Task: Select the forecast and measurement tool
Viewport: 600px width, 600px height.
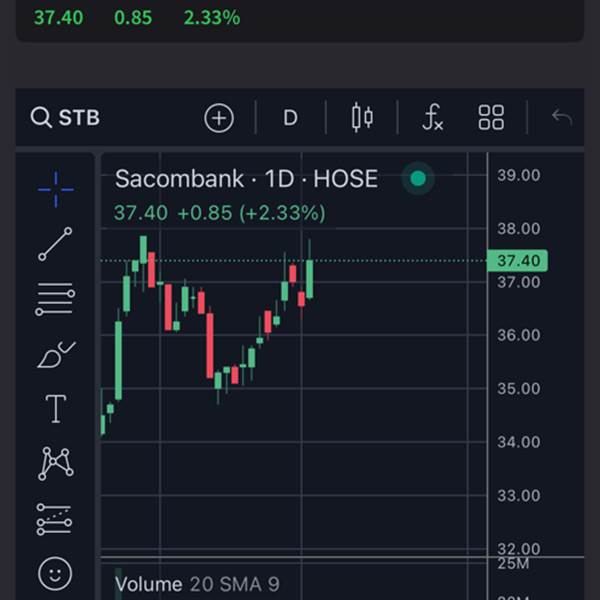Action: (54, 519)
